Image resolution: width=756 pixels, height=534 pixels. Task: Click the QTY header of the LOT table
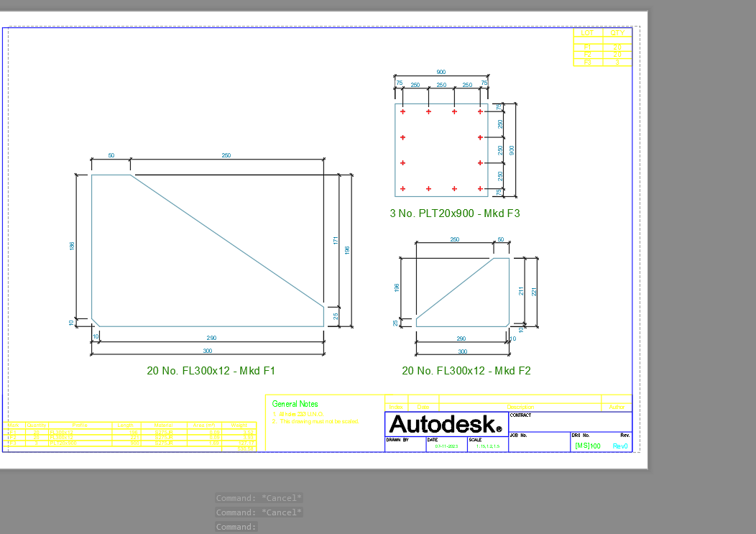(617, 34)
